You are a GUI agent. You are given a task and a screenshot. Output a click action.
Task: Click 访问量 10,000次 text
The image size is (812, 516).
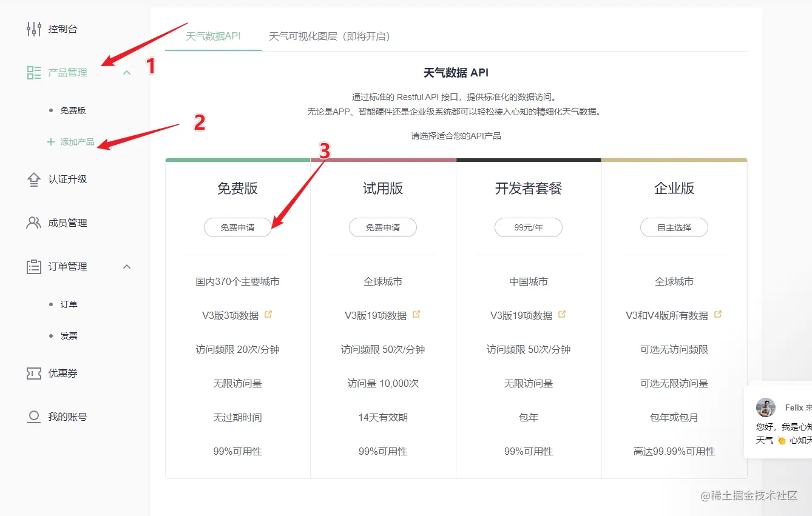pyautogui.click(x=383, y=383)
